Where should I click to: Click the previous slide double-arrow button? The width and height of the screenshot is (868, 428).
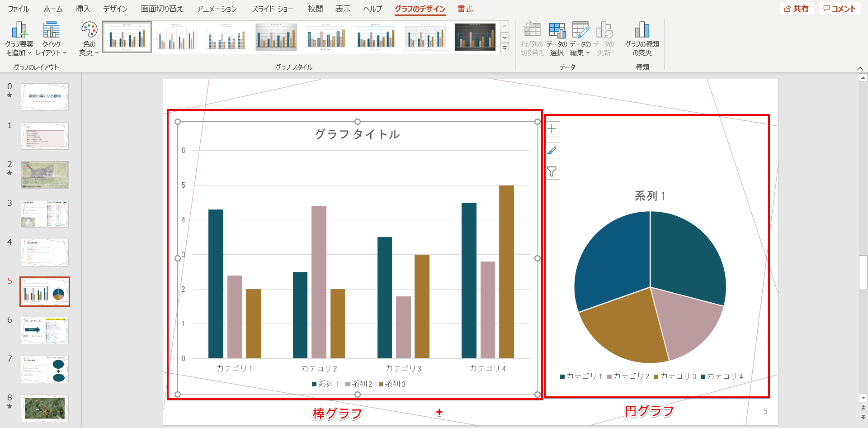tap(863, 408)
